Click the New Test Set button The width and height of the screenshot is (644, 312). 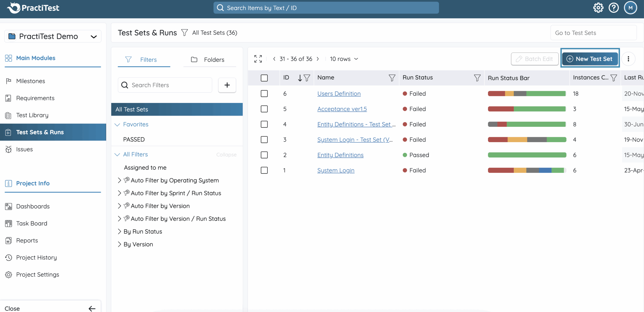590,59
